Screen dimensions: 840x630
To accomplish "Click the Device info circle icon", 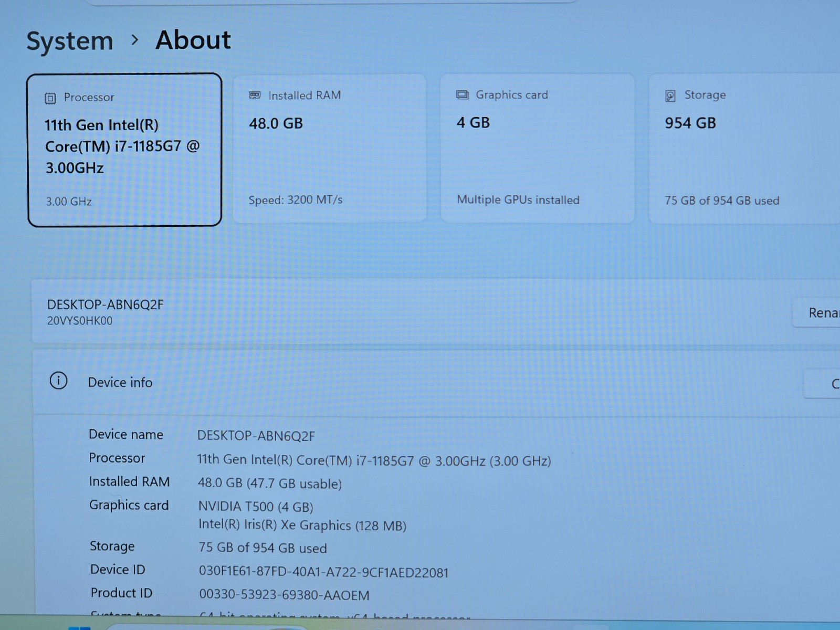I will [x=58, y=381].
